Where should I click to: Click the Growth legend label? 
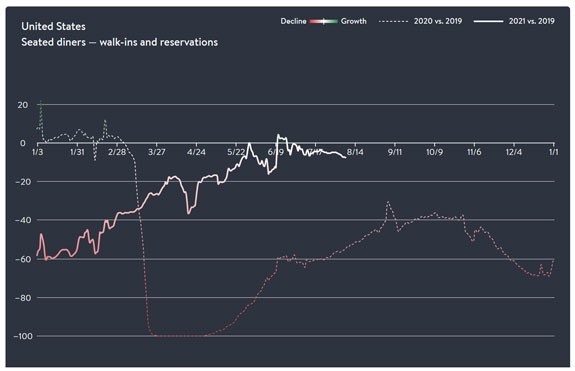pyautogui.click(x=354, y=21)
